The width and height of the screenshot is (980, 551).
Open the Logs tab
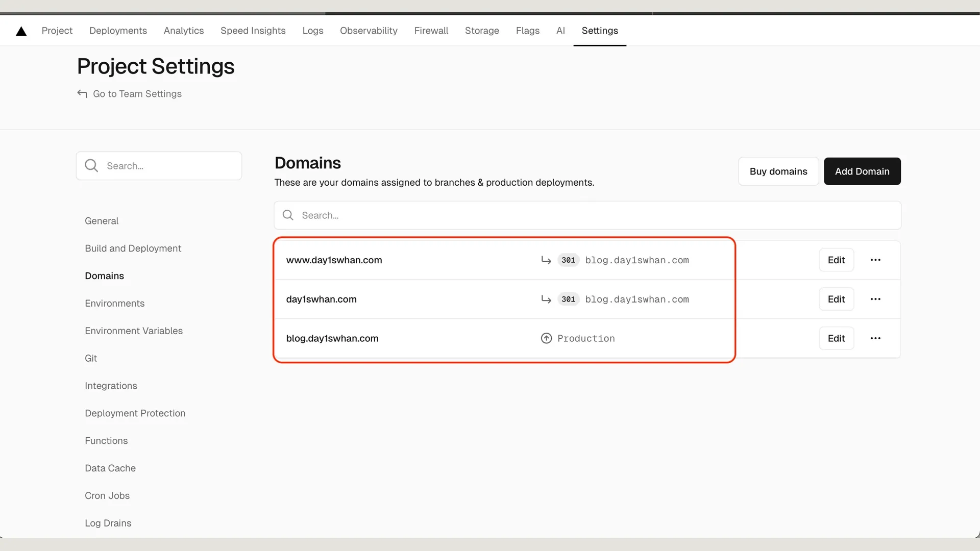[313, 31]
